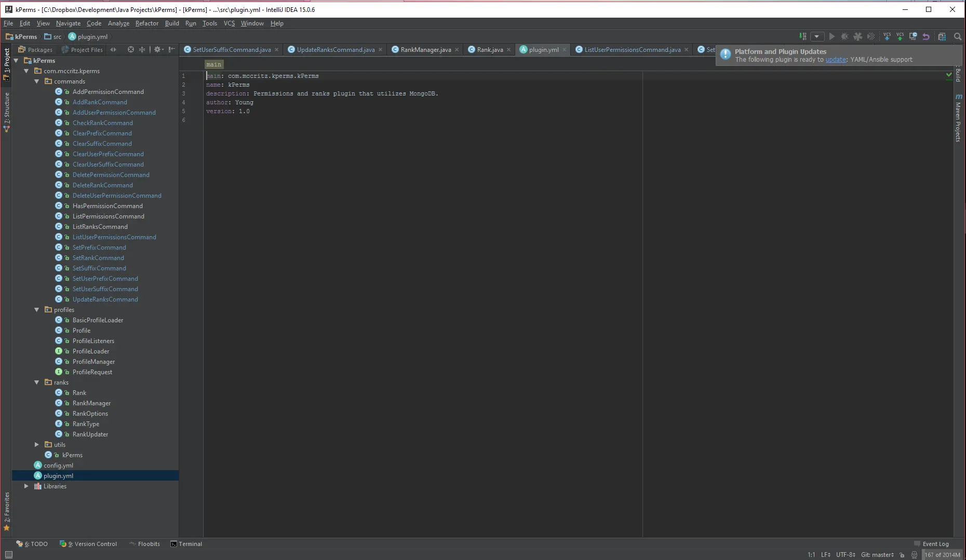Collapse the ranks folder arrow
This screenshot has width=966, height=560.
[37, 383]
